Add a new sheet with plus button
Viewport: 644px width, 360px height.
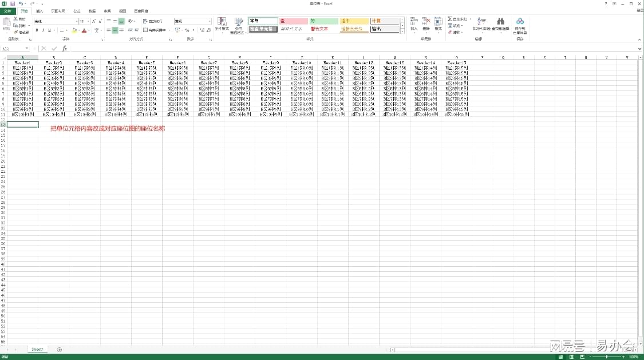59,350
